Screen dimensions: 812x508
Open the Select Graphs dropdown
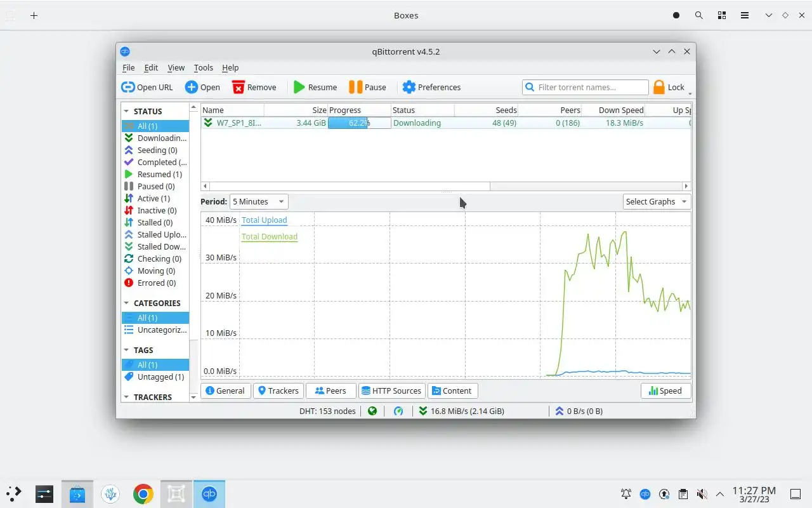coord(657,201)
